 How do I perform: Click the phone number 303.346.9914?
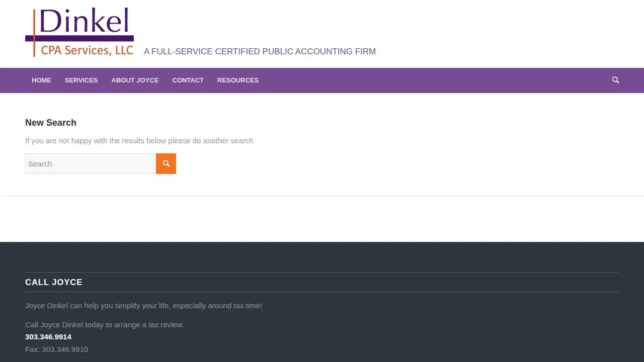[48, 337]
